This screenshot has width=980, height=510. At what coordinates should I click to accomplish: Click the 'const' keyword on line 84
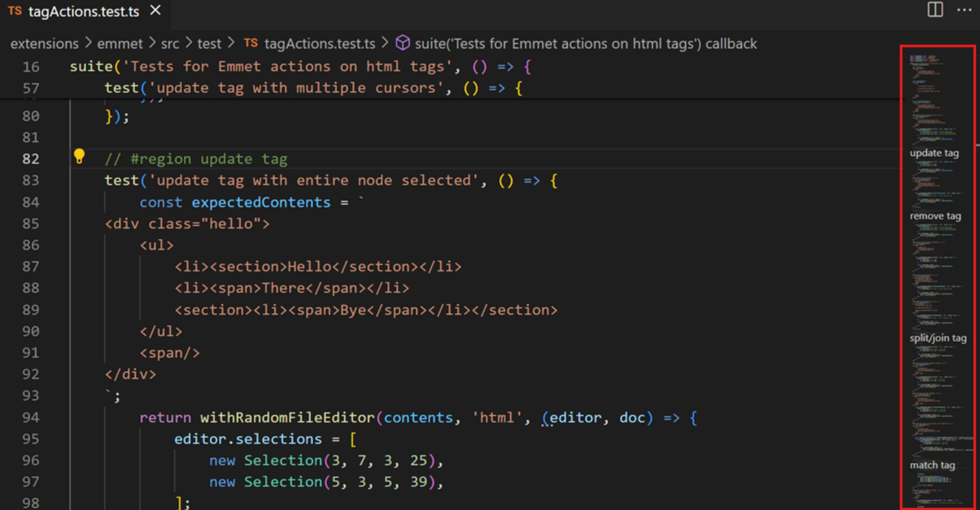click(161, 202)
